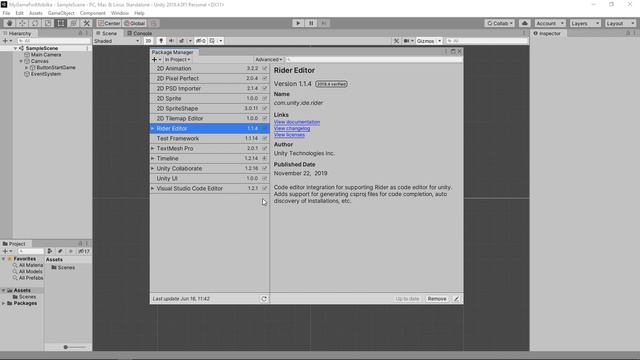Open the Component menu
This screenshot has width=640, height=360.
coord(92,13)
